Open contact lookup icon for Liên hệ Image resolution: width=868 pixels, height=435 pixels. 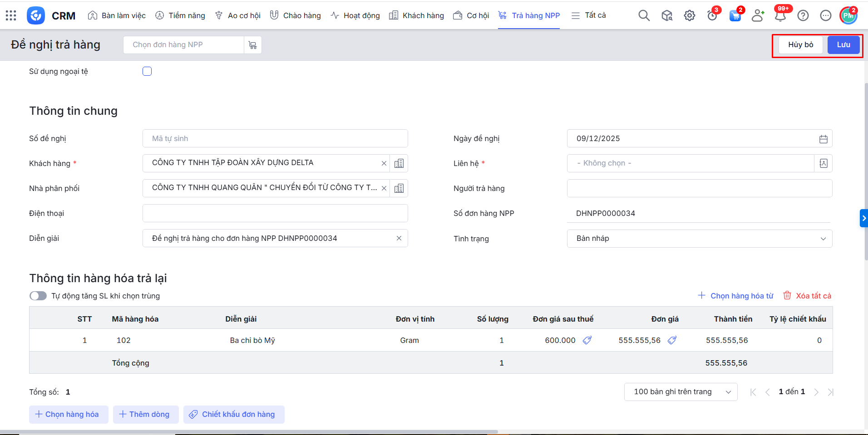[823, 163]
